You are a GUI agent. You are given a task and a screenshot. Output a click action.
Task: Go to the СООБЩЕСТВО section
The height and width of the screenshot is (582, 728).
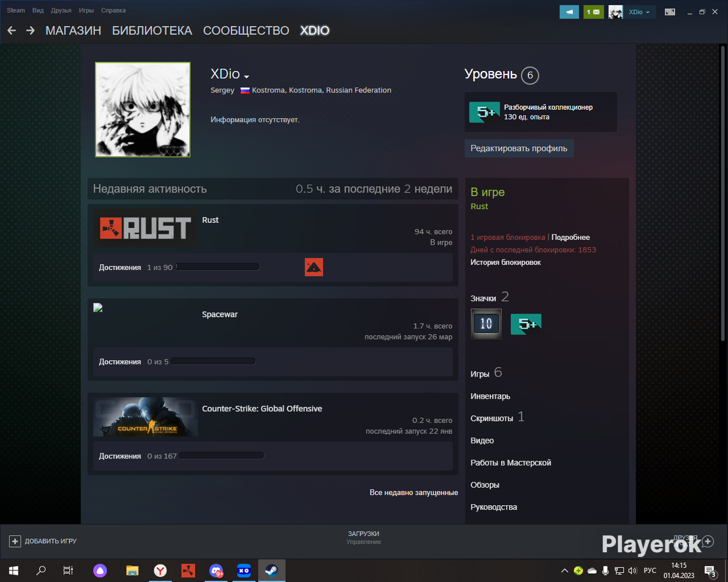(x=246, y=31)
